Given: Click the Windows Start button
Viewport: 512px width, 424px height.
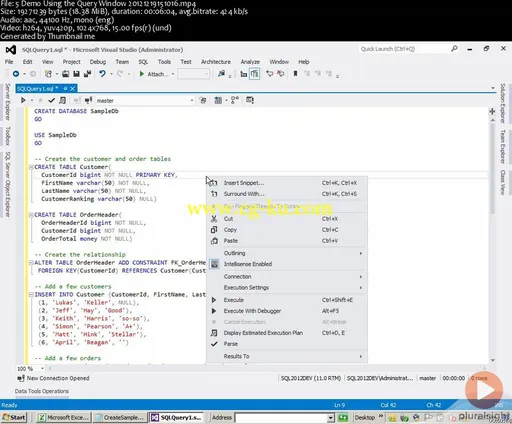Looking at the screenshot, I should [14, 417].
